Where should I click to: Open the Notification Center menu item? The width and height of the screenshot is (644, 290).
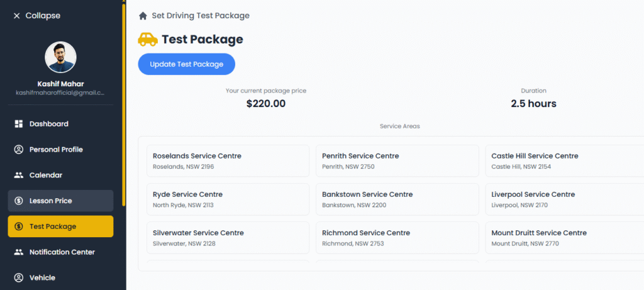(62, 252)
